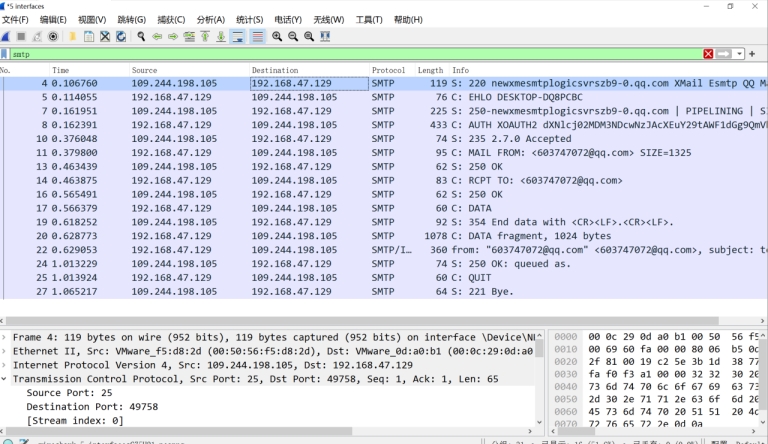Screen dimensions: 768x444
Task: Expand the Internet Protocol Version 4 node
Action: [6, 366]
